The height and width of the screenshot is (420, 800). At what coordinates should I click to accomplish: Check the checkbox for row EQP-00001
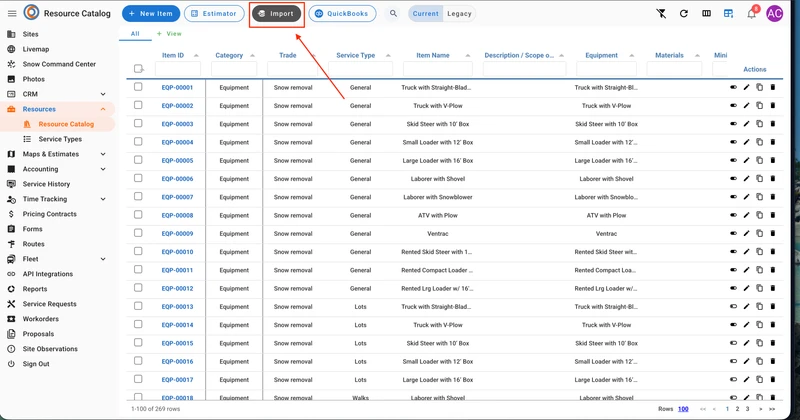tap(138, 87)
